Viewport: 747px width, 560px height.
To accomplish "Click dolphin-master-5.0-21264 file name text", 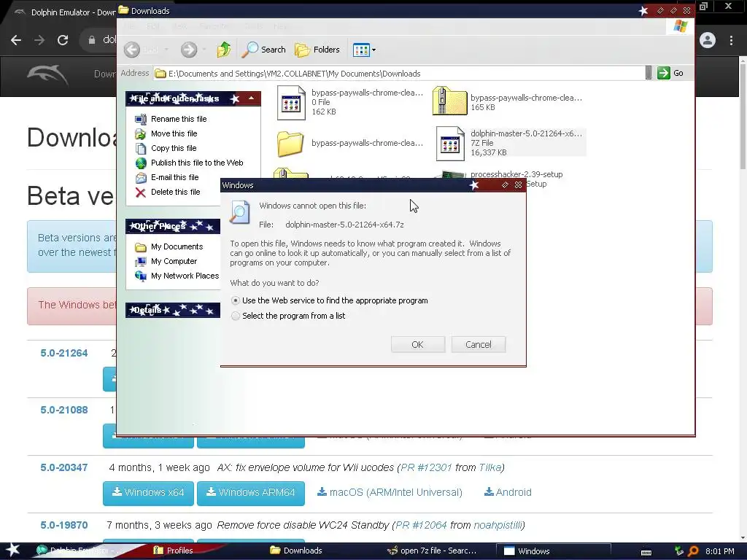I will (526, 133).
